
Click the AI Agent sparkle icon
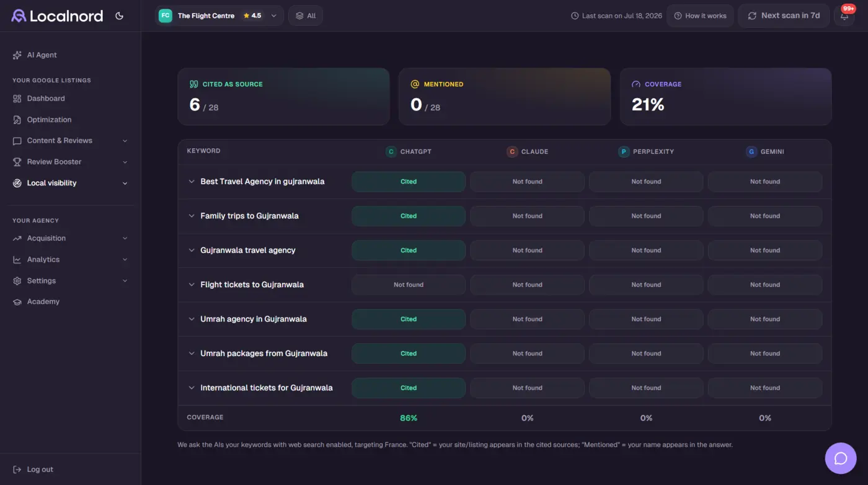tap(17, 55)
